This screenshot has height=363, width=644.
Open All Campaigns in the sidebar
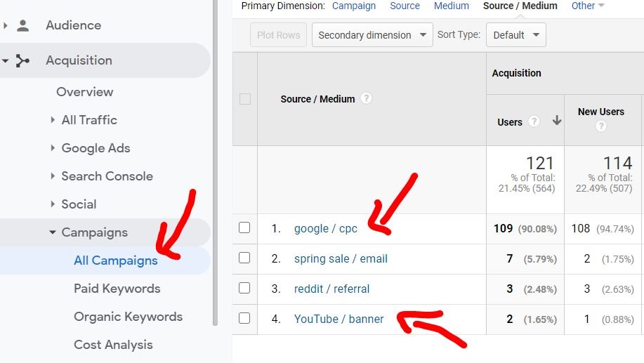pos(116,260)
